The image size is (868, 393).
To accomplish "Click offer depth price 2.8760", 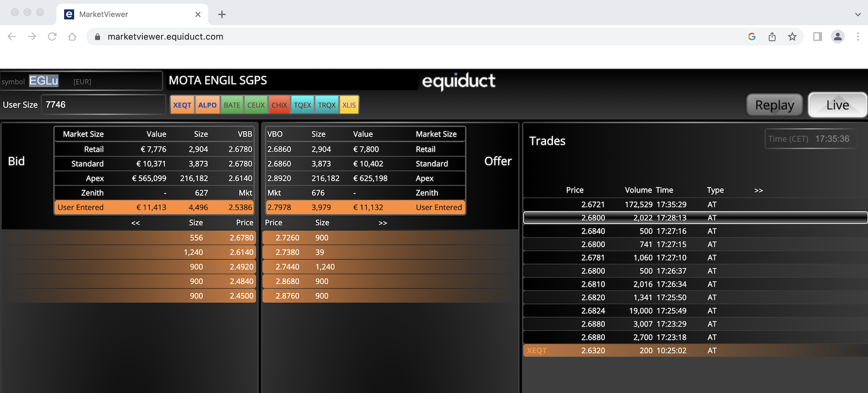I will click(x=287, y=296).
